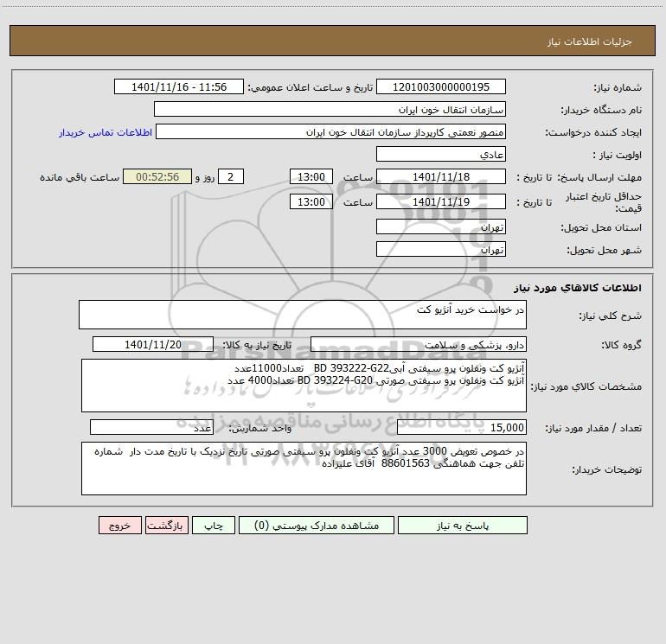666x644 pixels.
Task: Open اطلاعات تماس خریدار link
Action: pyautogui.click(x=106, y=132)
